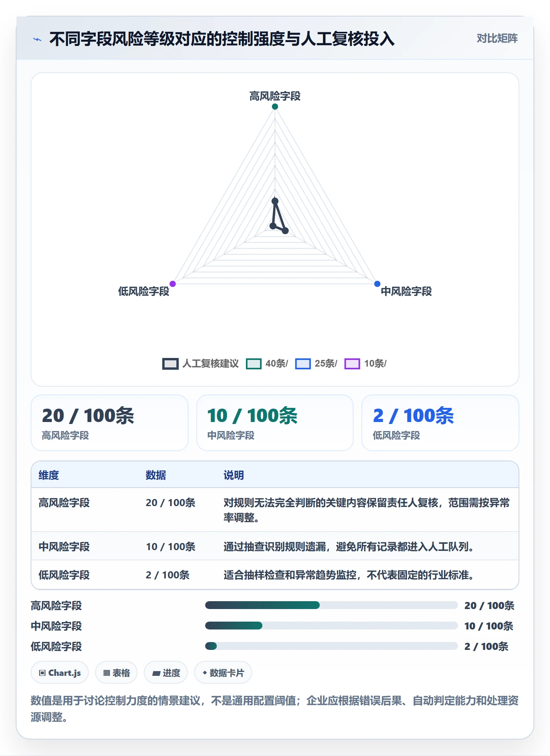Open the 2 / 100条 data card
This screenshot has height=756, width=550.
440,423
